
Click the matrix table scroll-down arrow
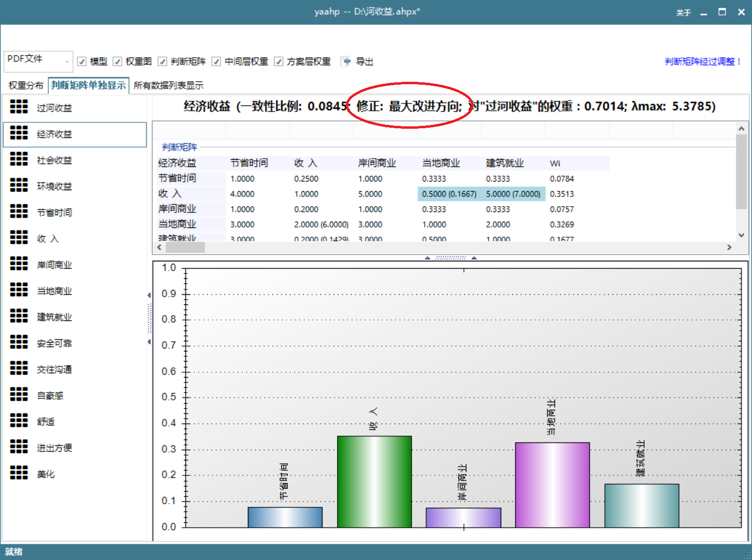tap(741, 236)
